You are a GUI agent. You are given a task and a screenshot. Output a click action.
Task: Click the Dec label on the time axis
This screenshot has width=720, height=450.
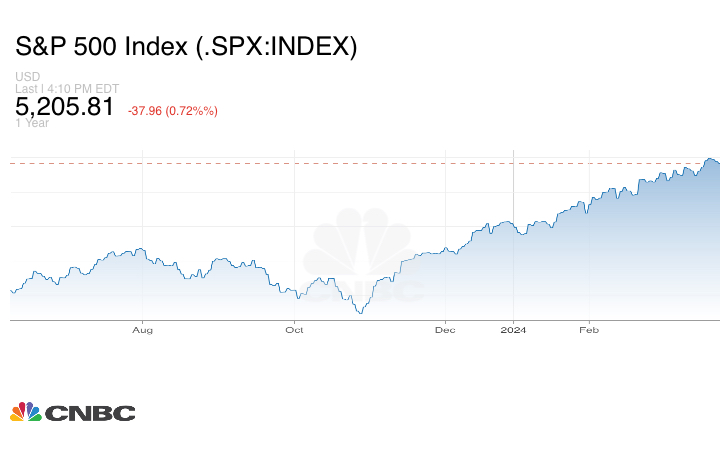pyautogui.click(x=445, y=329)
